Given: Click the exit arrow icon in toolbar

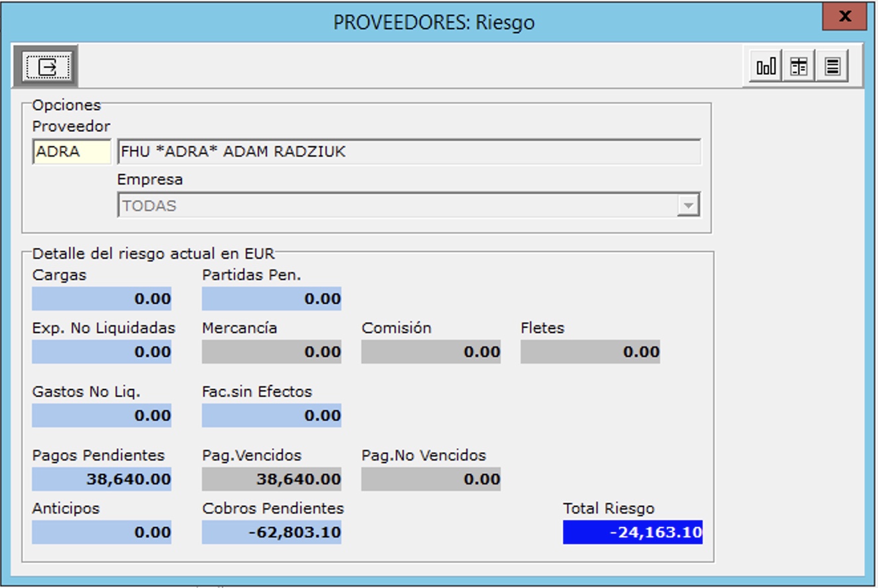Looking at the screenshot, I should (x=46, y=66).
